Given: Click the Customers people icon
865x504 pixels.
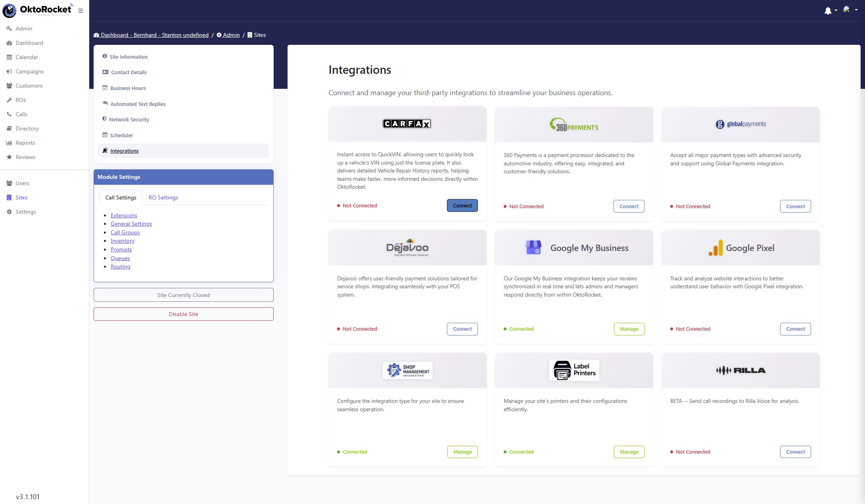Looking at the screenshot, I should (x=9, y=86).
